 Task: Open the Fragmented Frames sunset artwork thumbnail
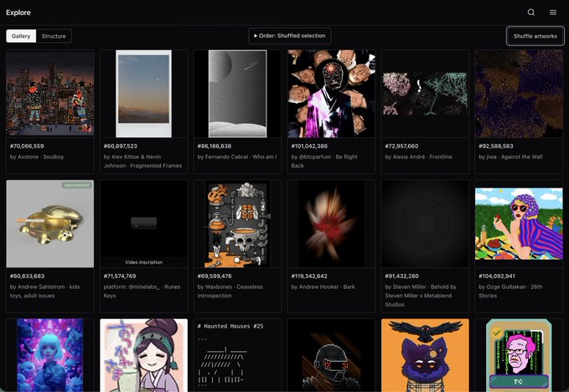coord(143,94)
